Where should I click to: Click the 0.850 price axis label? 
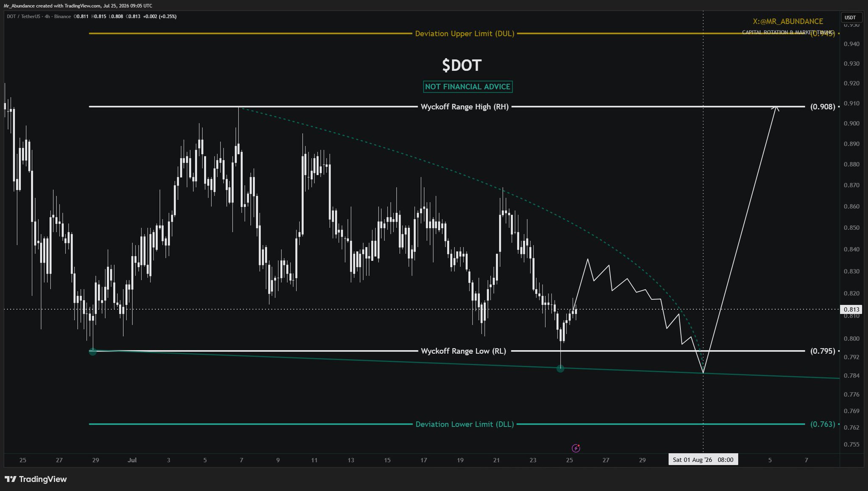click(x=851, y=228)
